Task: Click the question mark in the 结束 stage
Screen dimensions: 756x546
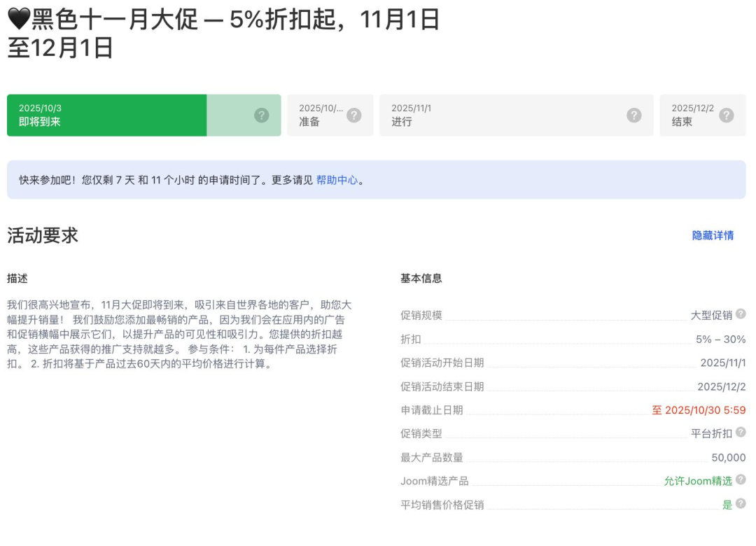Action: click(727, 114)
